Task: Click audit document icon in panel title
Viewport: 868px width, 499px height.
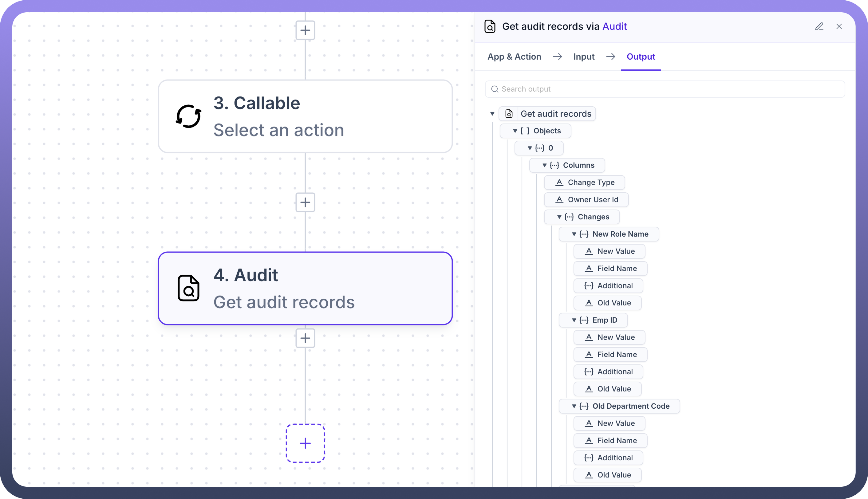Action: point(490,26)
